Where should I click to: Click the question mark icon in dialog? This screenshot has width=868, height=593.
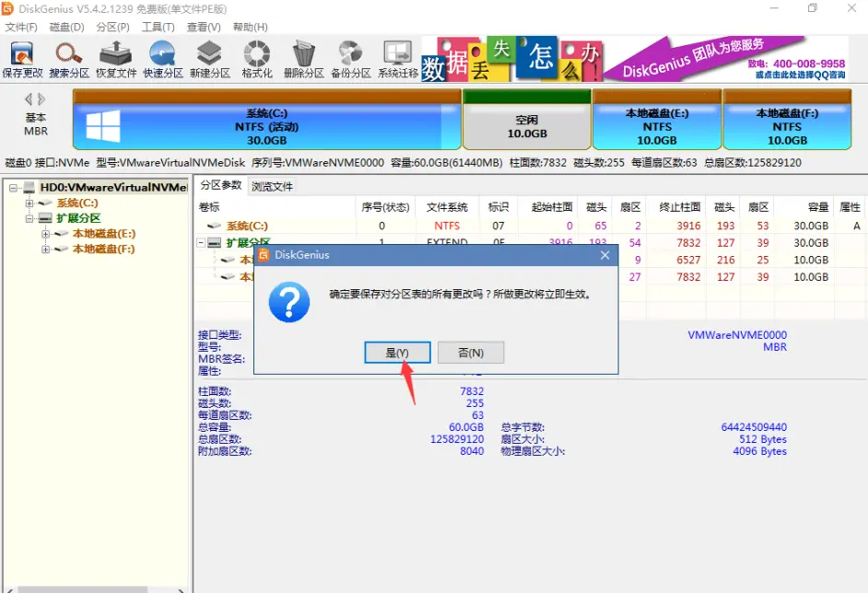click(289, 302)
